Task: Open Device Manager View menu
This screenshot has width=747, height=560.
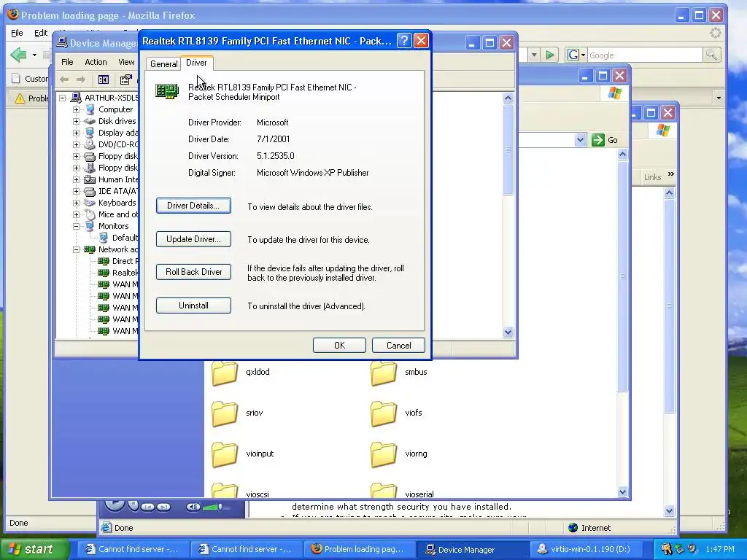Action: click(126, 62)
